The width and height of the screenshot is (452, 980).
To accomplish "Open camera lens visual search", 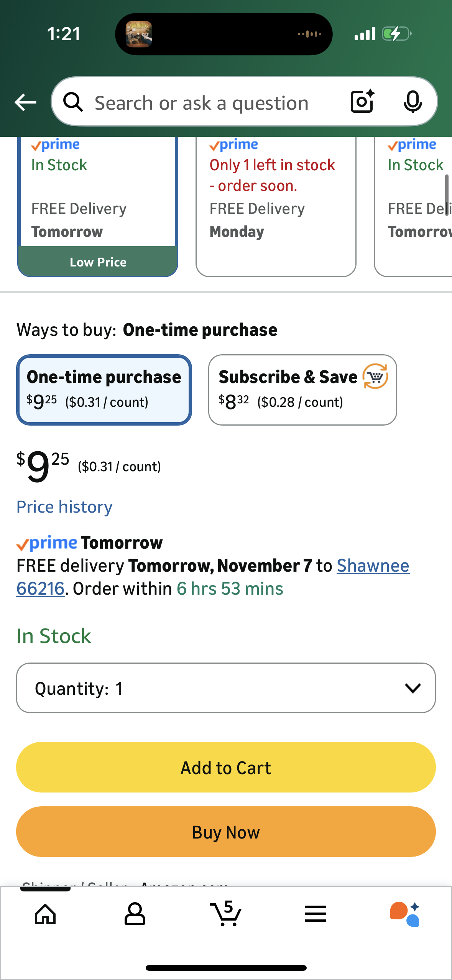I will pyautogui.click(x=362, y=102).
